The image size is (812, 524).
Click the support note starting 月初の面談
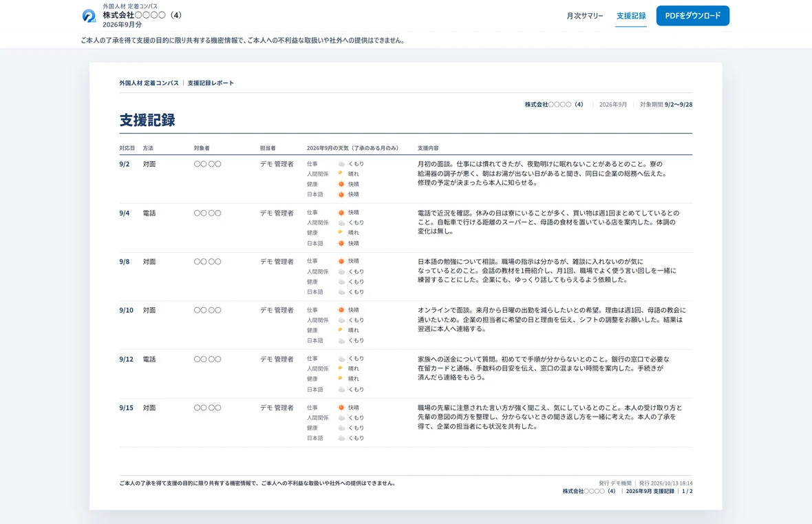(542, 173)
